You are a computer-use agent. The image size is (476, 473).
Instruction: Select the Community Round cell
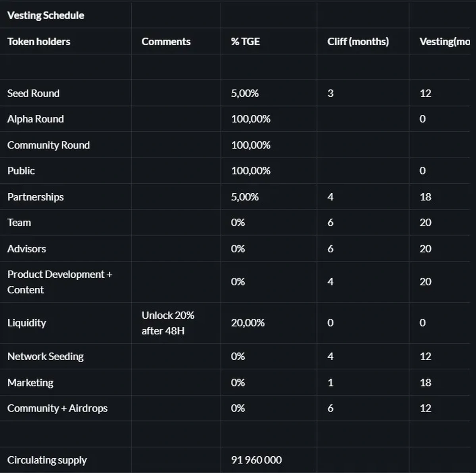tap(48, 145)
